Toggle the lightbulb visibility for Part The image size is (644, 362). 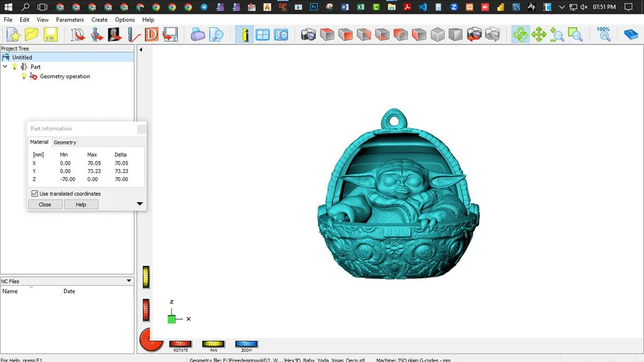tap(14, 67)
